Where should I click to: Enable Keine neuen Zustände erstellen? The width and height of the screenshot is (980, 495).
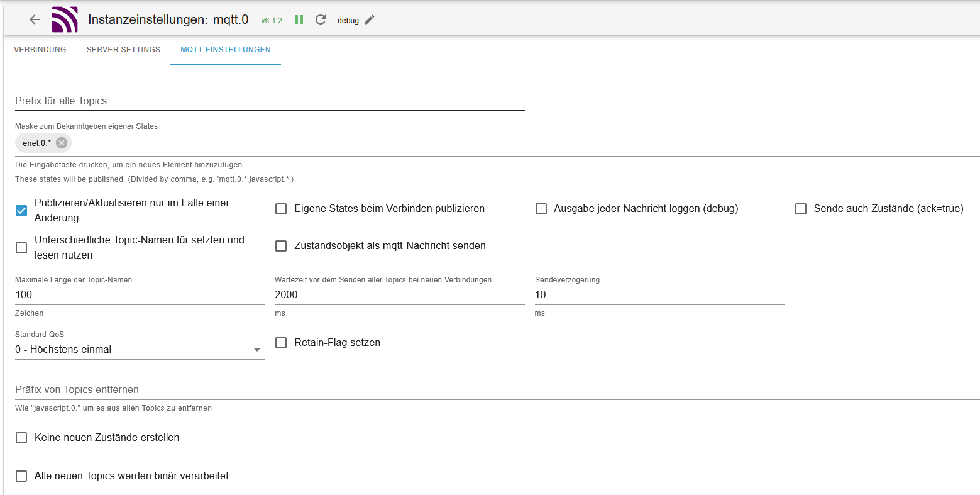point(21,438)
